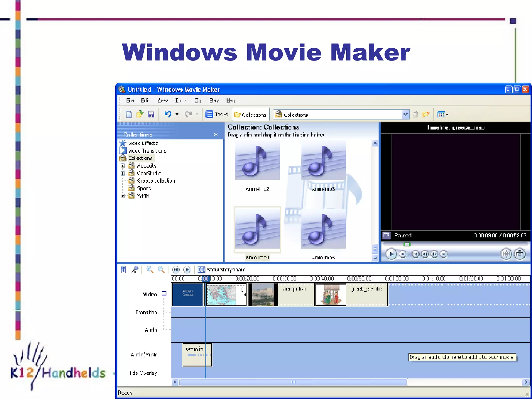Open the Views dropdown arrow in toolbar
The height and width of the screenshot is (399, 532).
coord(447,115)
